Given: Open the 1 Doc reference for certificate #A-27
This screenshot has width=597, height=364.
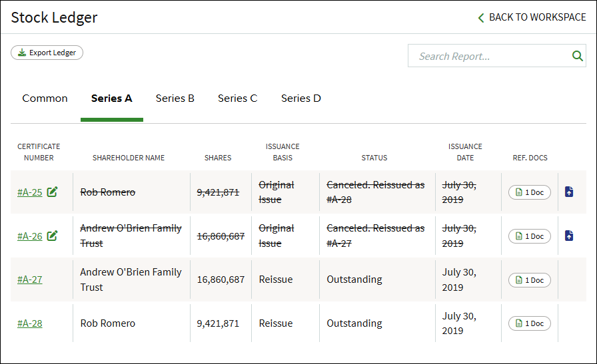Looking at the screenshot, I should pos(529,280).
